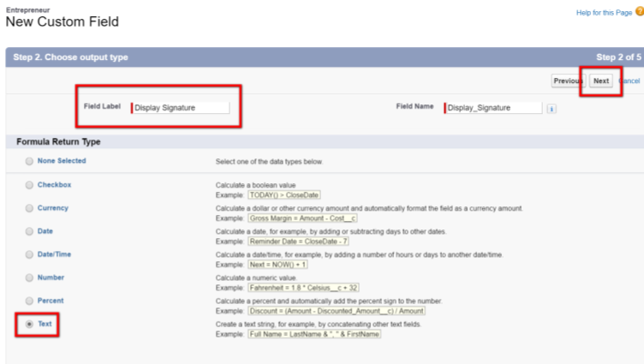Click the 'Calculate a boolean value' description
Screen dimensions: 644x364
[x=255, y=185]
